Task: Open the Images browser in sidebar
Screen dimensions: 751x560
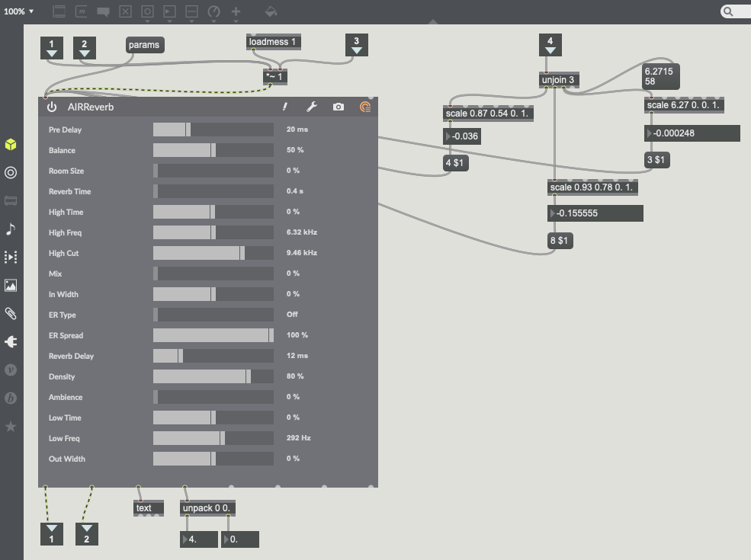Action: (x=11, y=286)
